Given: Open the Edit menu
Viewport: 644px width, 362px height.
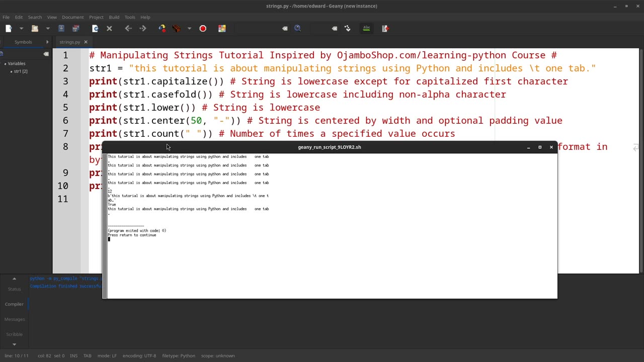Looking at the screenshot, I should coord(19,17).
